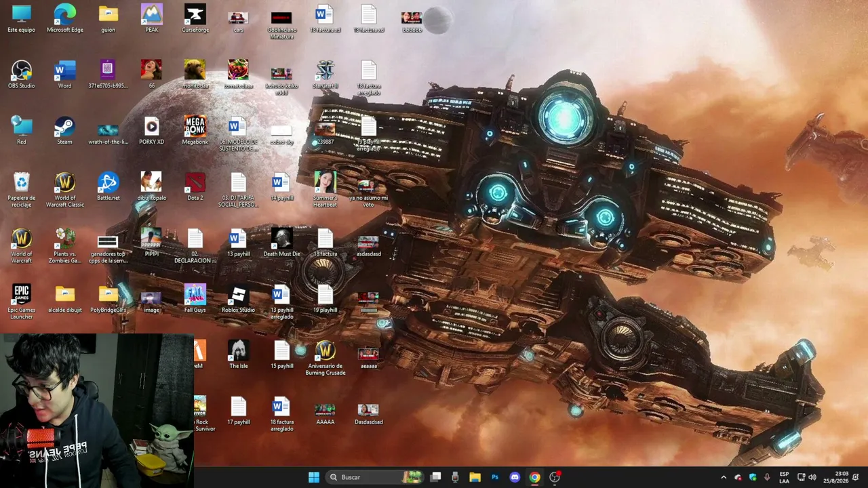Image resolution: width=868 pixels, height=488 pixels.
Task: Open the notifications icon beside the clock
Action: coord(857,477)
